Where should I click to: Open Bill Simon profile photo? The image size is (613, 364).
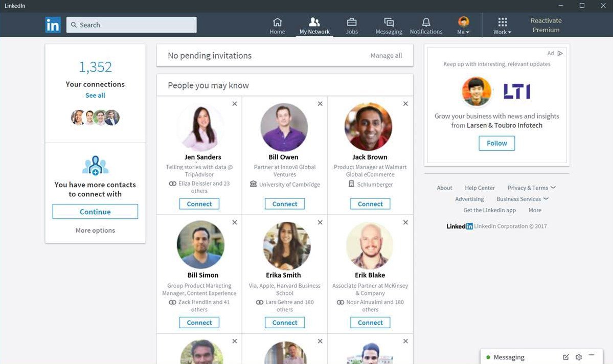pos(200,245)
